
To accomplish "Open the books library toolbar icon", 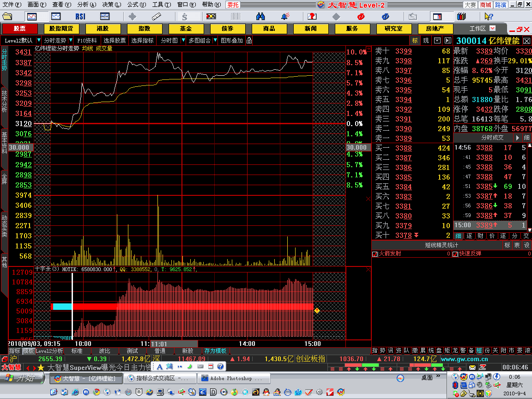I will click(461, 16).
